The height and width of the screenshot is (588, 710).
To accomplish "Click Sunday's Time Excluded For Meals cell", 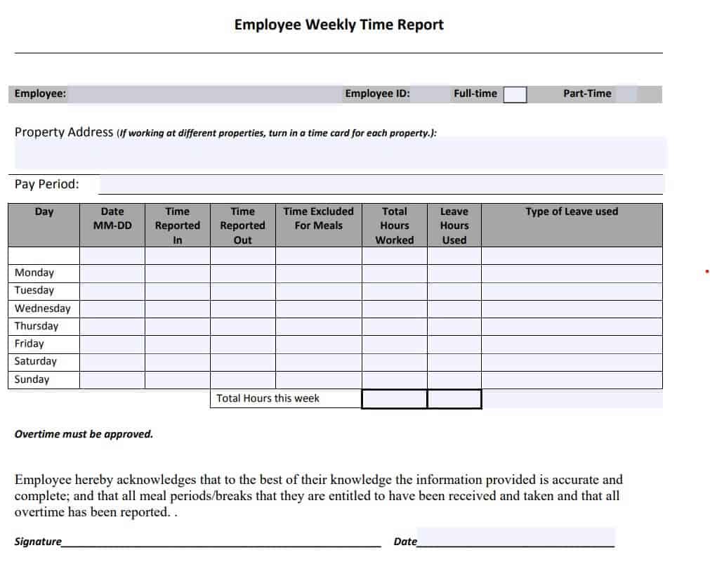I will tap(319, 380).
